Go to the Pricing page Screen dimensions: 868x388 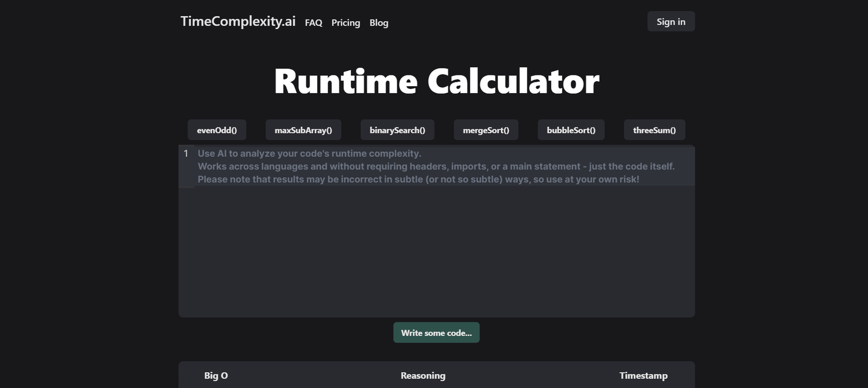[x=346, y=23]
